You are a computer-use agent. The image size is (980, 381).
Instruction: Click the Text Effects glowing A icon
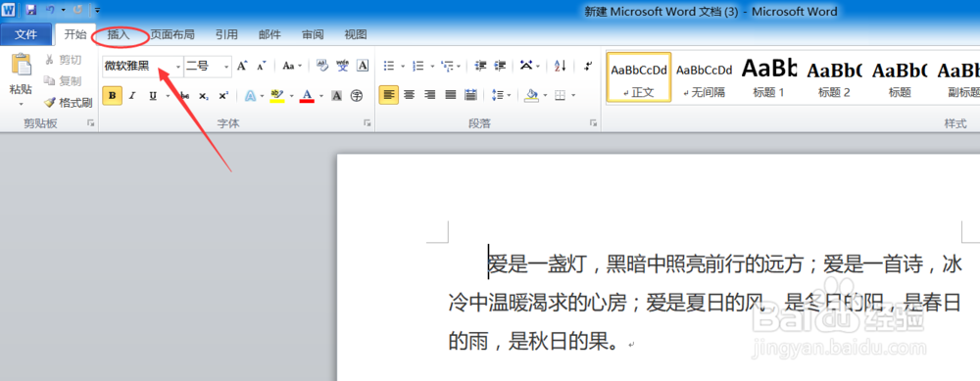pyautogui.click(x=250, y=96)
